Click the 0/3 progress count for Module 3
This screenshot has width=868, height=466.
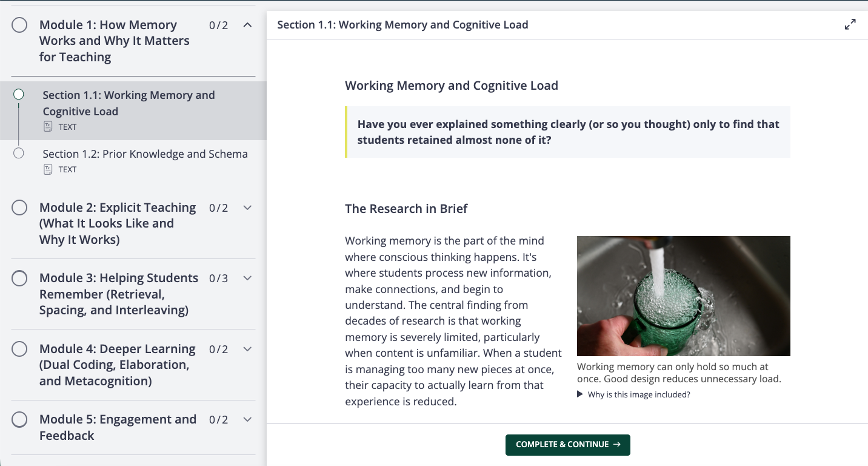tap(219, 279)
